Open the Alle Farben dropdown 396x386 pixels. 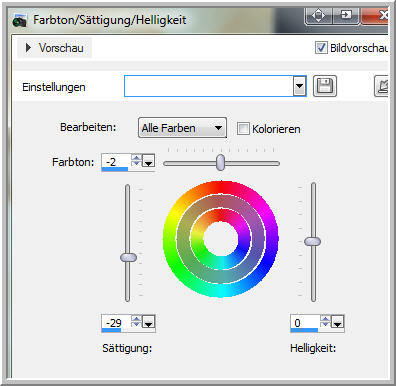click(182, 128)
